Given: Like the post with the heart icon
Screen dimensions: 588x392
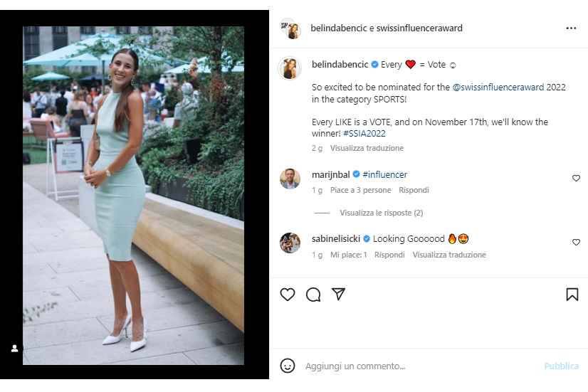Looking at the screenshot, I should pyautogui.click(x=288, y=295).
